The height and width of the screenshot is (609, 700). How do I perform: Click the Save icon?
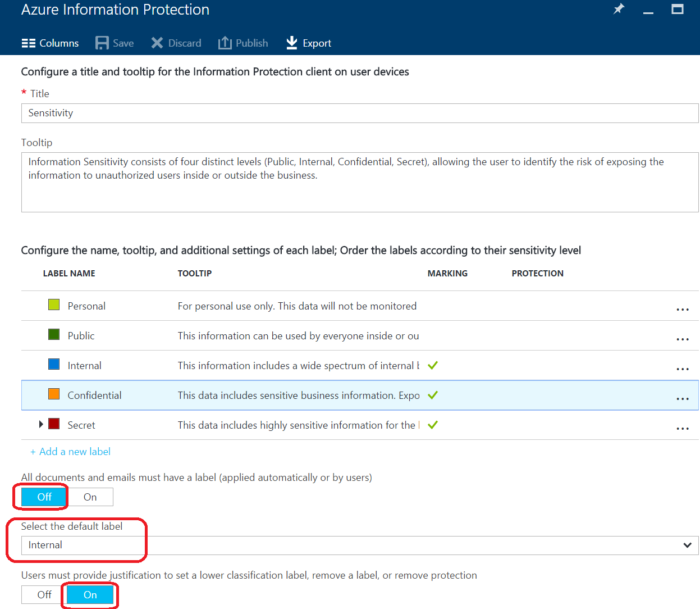coord(101,43)
